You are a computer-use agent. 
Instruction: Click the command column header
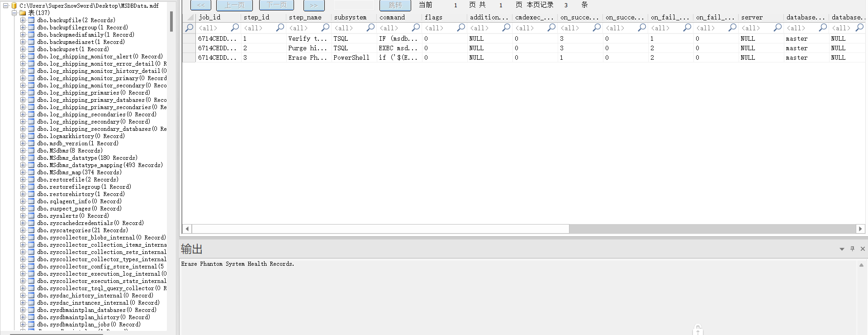[398, 17]
